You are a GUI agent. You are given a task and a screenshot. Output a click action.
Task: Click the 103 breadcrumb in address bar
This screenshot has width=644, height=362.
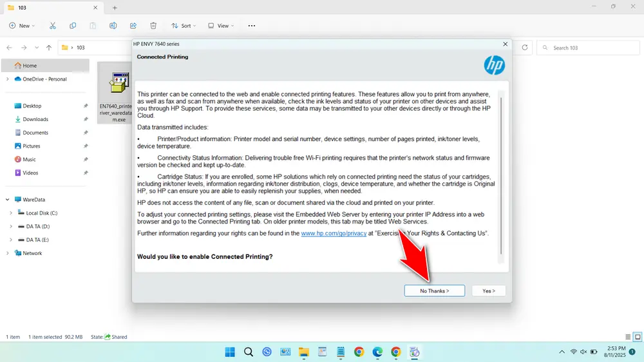coord(80,48)
